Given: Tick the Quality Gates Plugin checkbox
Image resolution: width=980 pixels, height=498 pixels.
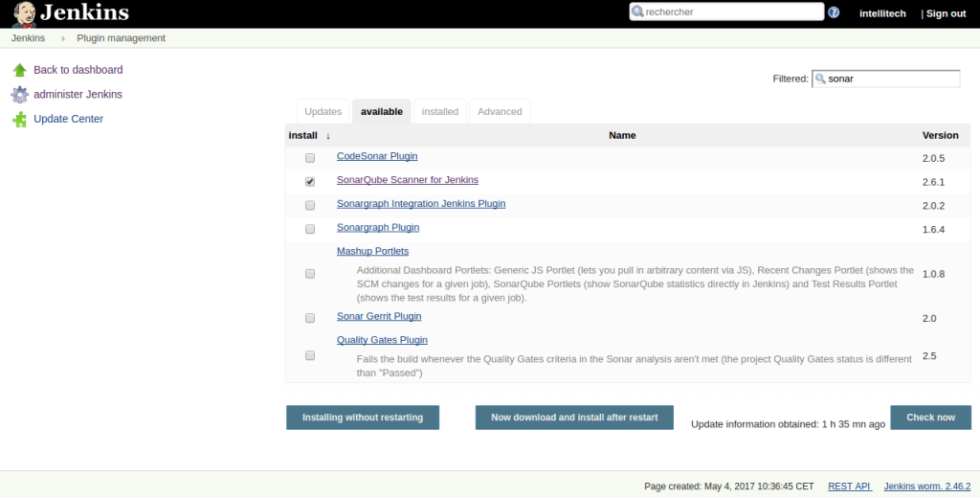Looking at the screenshot, I should click(x=310, y=356).
